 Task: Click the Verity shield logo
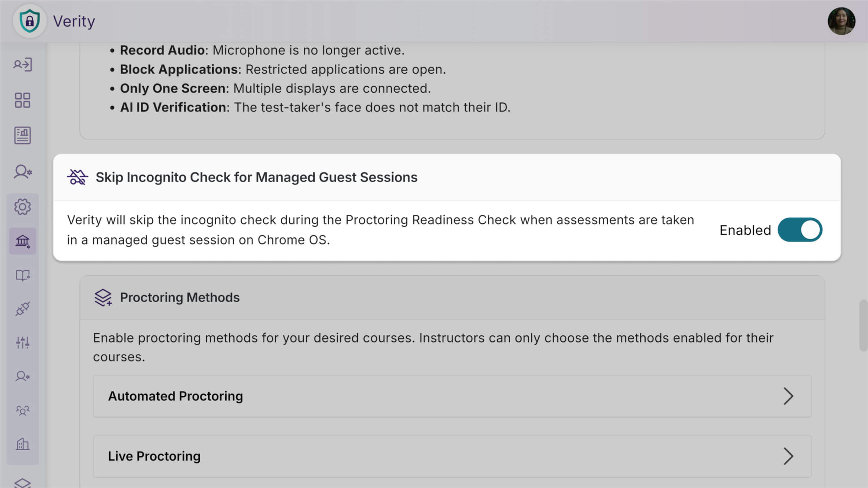[29, 21]
